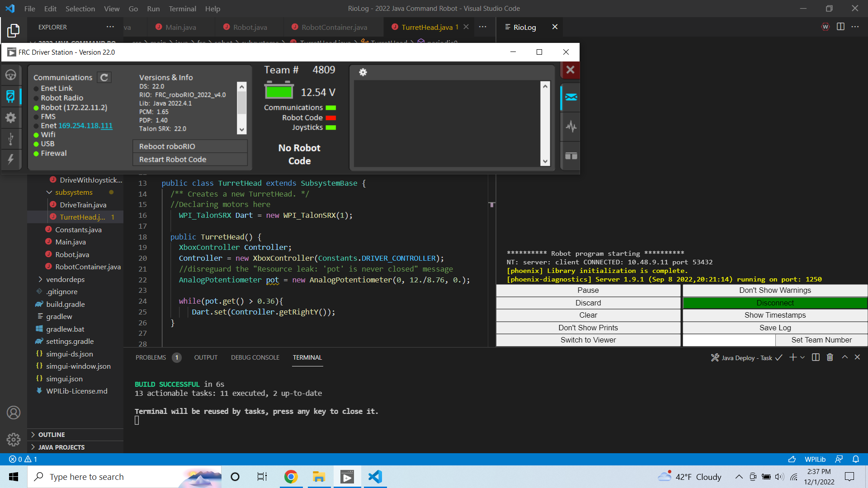Toggle the Disconnect button in RioLog
Viewport: 868px width, 488px height.
[775, 303]
